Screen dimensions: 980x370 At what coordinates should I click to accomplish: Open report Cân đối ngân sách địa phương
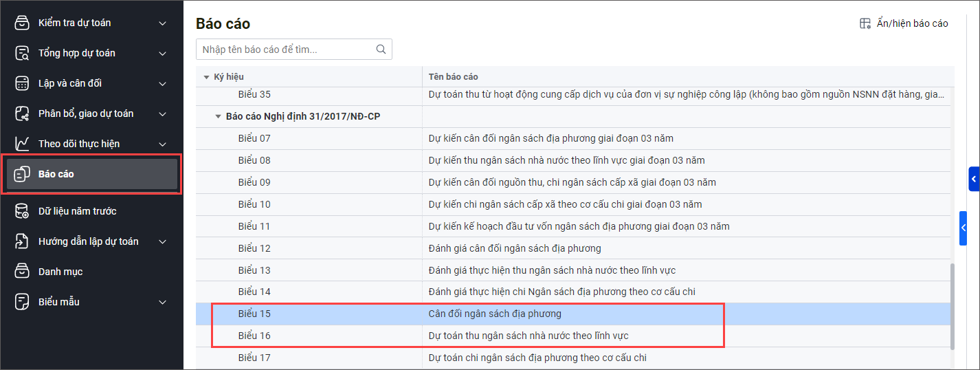point(495,314)
